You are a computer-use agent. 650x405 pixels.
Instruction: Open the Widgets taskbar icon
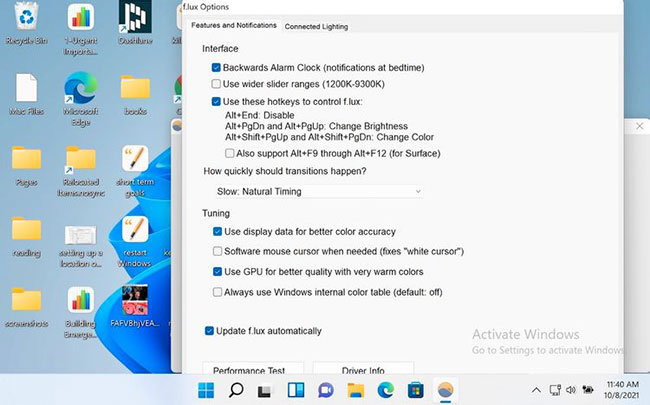[x=296, y=390]
